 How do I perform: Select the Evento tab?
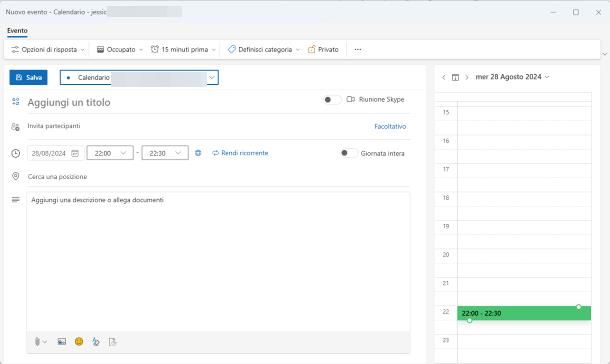(x=17, y=30)
